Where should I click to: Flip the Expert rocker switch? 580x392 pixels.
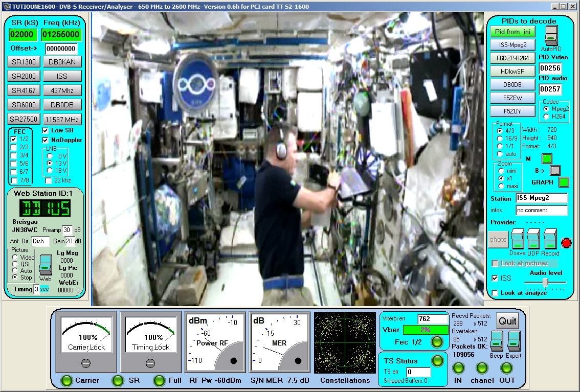514,341
